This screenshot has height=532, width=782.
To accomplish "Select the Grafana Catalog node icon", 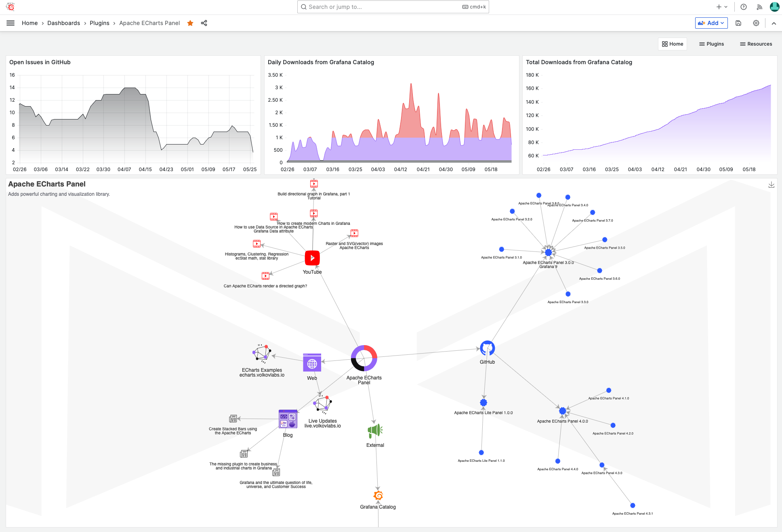I will [x=378, y=495].
